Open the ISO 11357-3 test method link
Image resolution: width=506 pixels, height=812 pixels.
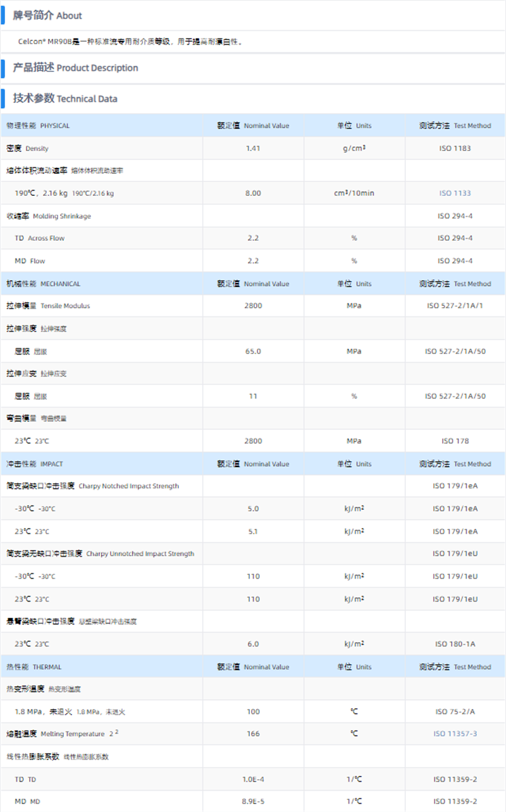(455, 734)
